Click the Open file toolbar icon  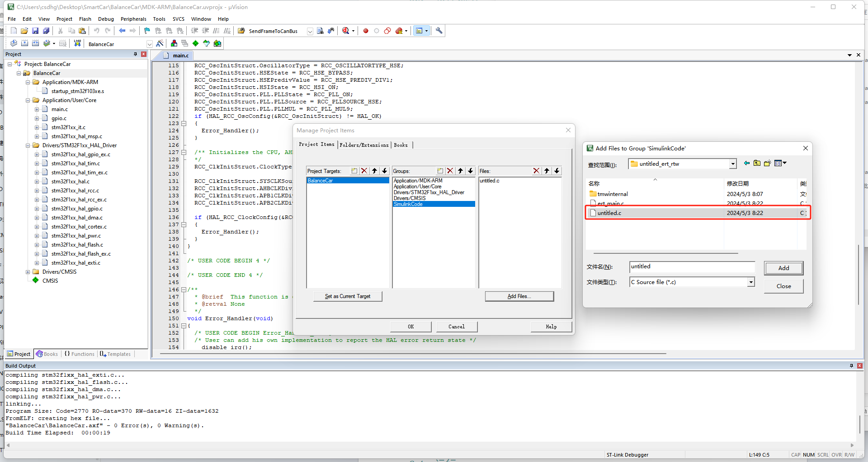point(24,31)
